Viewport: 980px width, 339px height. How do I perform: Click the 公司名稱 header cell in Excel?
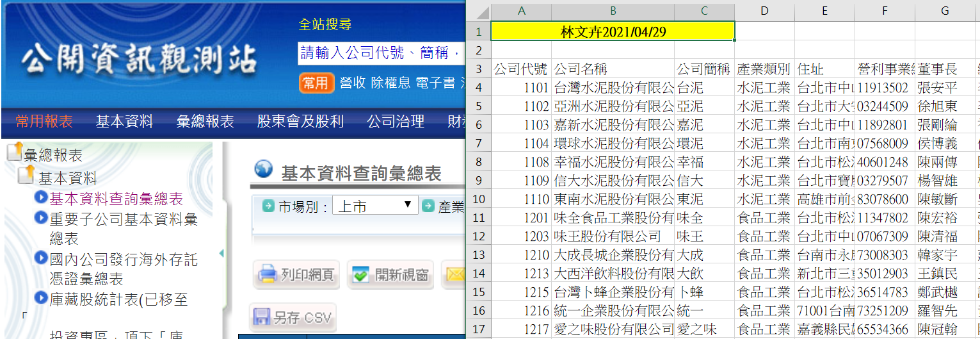[x=613, y=69]
